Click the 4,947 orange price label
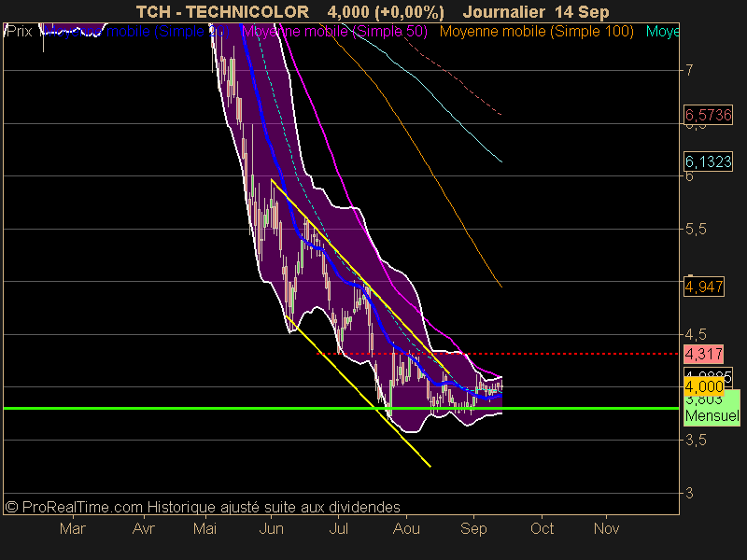Image resolution: width=747 pixels, height=560 pixels. [704, 287]
